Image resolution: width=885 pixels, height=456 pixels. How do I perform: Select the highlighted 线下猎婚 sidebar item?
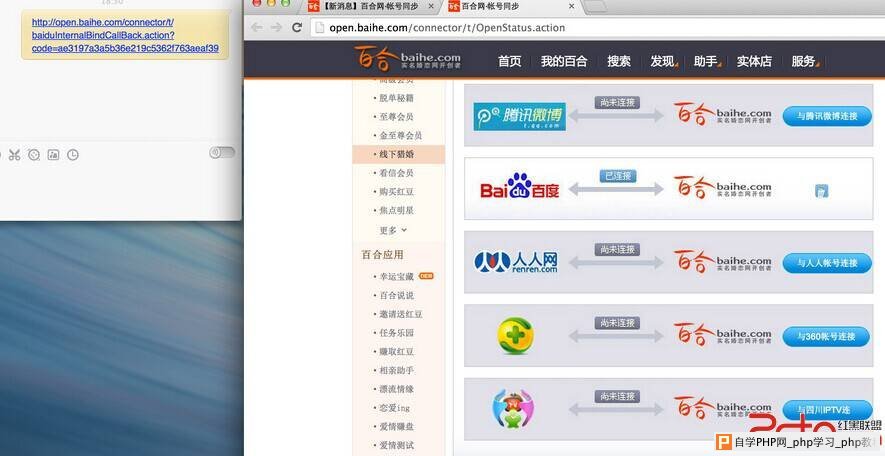tap(398, 154)
